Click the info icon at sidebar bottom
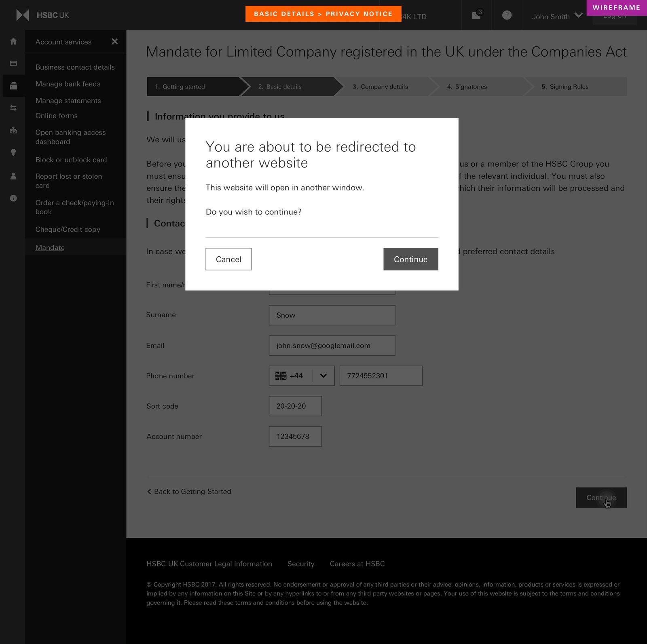The height and width of the screenshot is (644, 647). (x=13, y=198)
